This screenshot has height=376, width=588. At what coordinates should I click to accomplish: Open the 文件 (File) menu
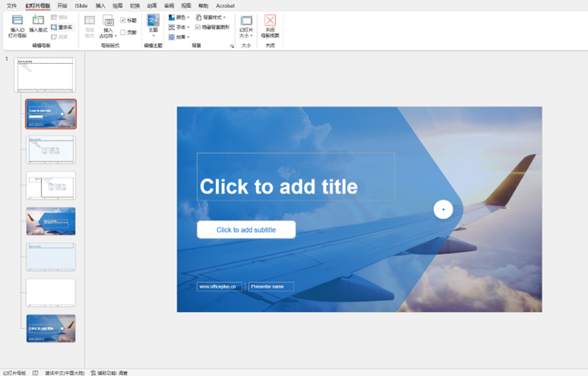tap(12, 5)
